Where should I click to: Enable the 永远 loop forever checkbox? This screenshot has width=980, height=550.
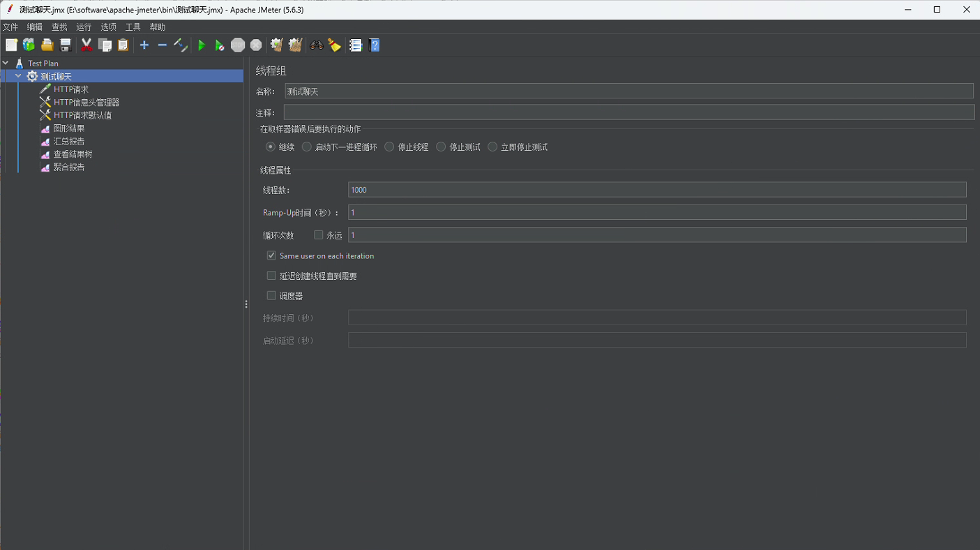319,235
